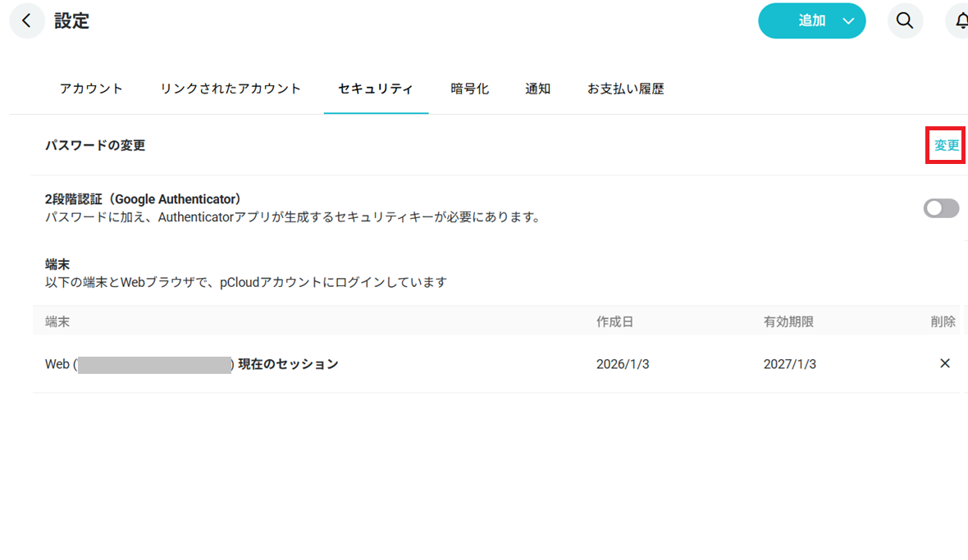Viewport: 968px width, 560px height.
Task: Enable 2段階認証 Google Authenticator toggle
Action: (941, 208)
